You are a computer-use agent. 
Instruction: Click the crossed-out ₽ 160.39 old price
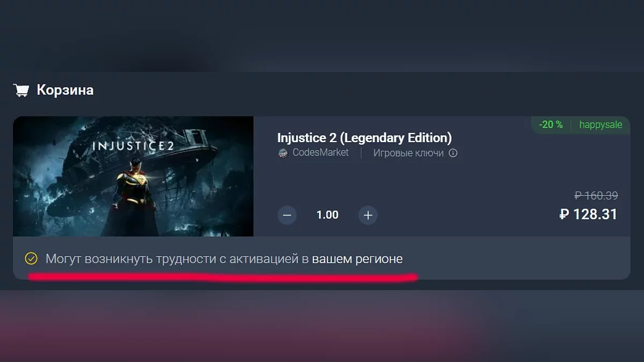tap(596, 196)
